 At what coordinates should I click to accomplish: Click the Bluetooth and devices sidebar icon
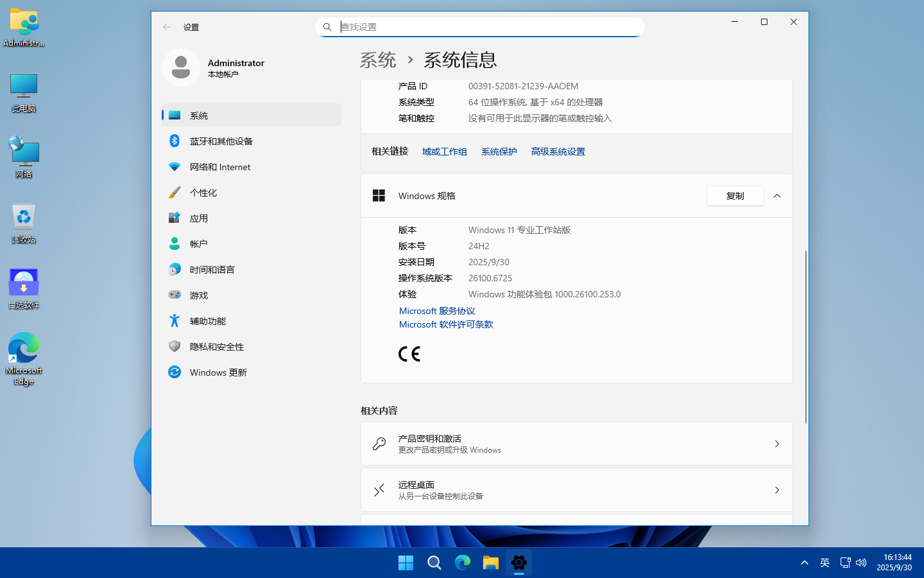(x=175, y=141)
